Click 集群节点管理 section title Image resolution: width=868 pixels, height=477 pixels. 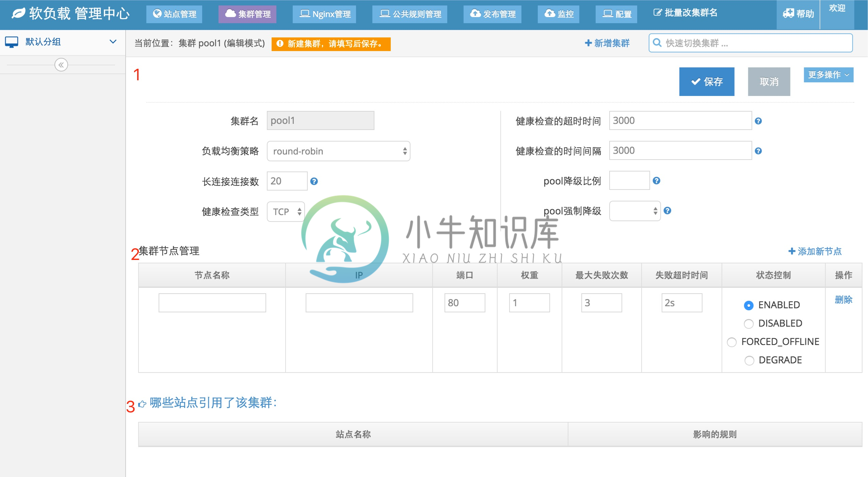pyautogui.click(x=169, y=251)
